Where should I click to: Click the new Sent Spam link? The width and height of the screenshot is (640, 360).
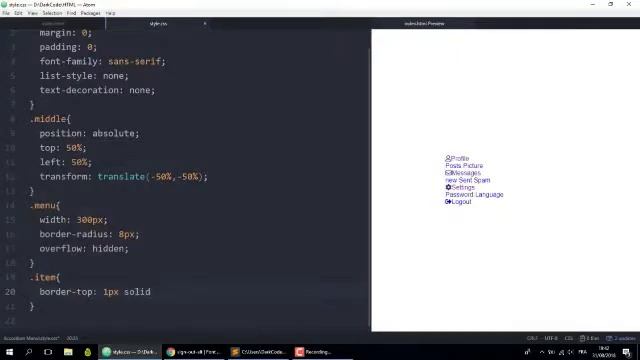pyautogui.click(x=468, y=180)
